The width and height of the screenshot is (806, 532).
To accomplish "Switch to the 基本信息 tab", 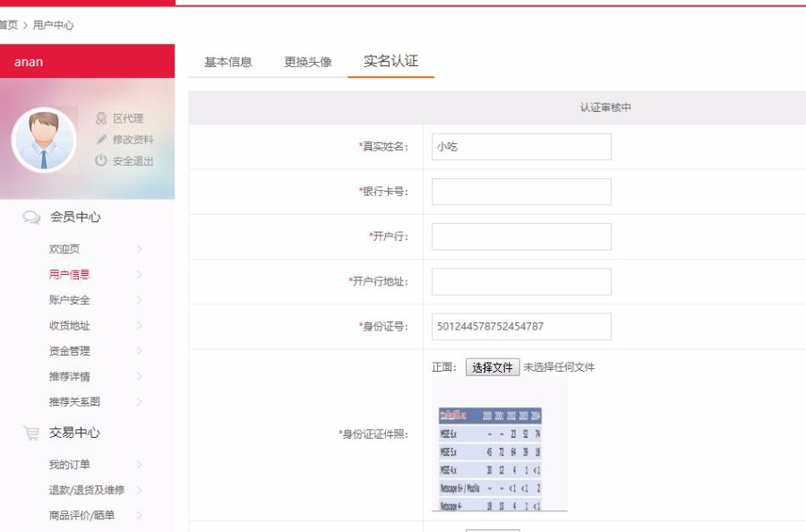I will [227, 62].
